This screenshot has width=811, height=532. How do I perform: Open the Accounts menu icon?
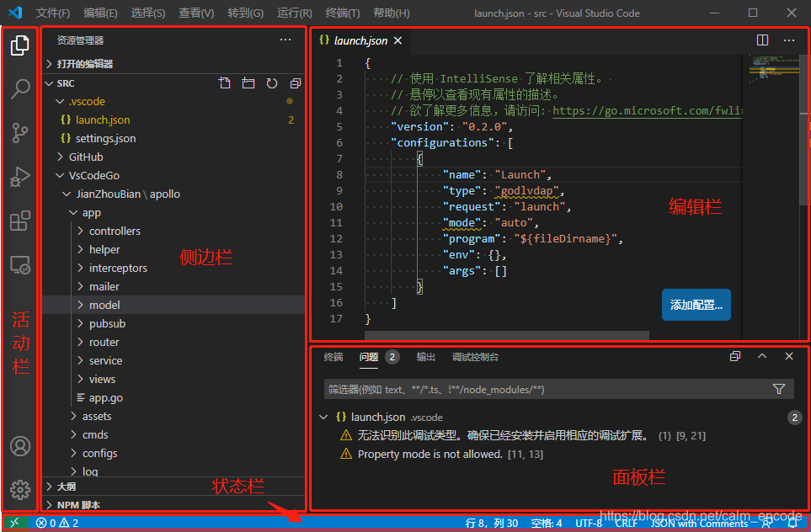coord(20,445)
